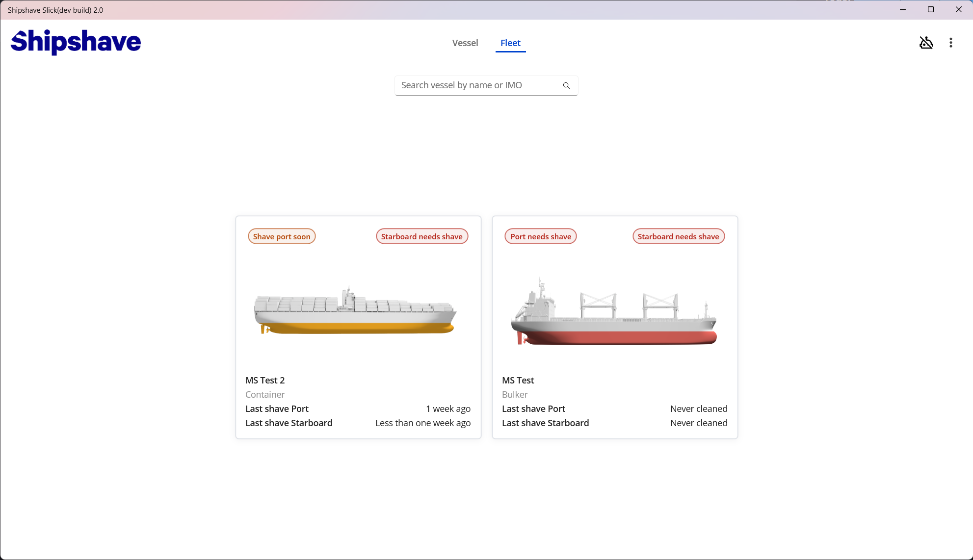Maximize the Shipshave Slick window
Viewport: 973px width, 560px height.
click(930, 9)
